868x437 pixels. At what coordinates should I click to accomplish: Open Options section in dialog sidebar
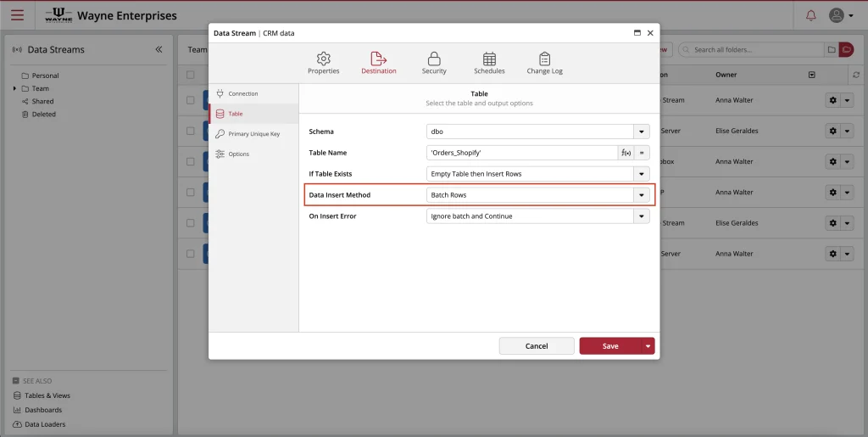253,154
